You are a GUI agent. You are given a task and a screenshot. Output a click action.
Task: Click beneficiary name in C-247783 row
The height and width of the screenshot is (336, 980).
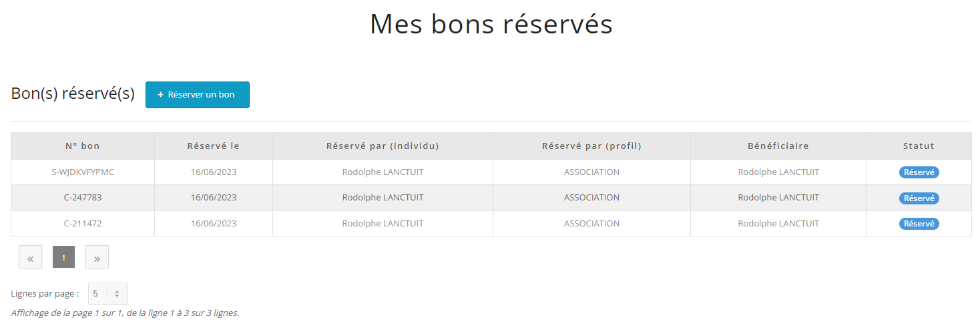tap(778, 198)
